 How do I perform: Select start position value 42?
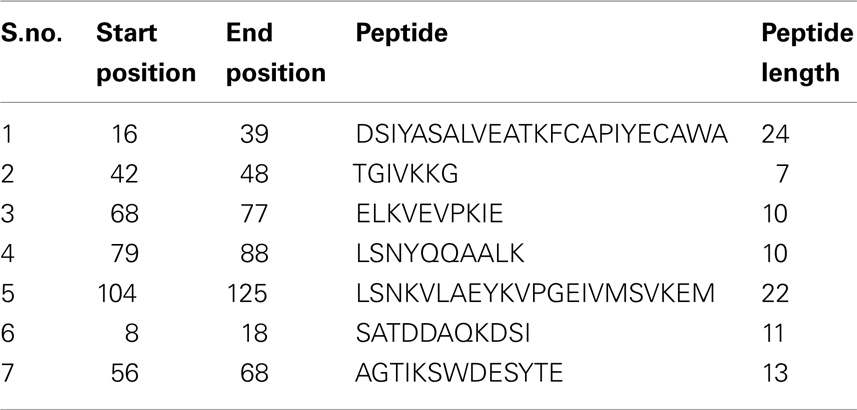tap(124, 174)
